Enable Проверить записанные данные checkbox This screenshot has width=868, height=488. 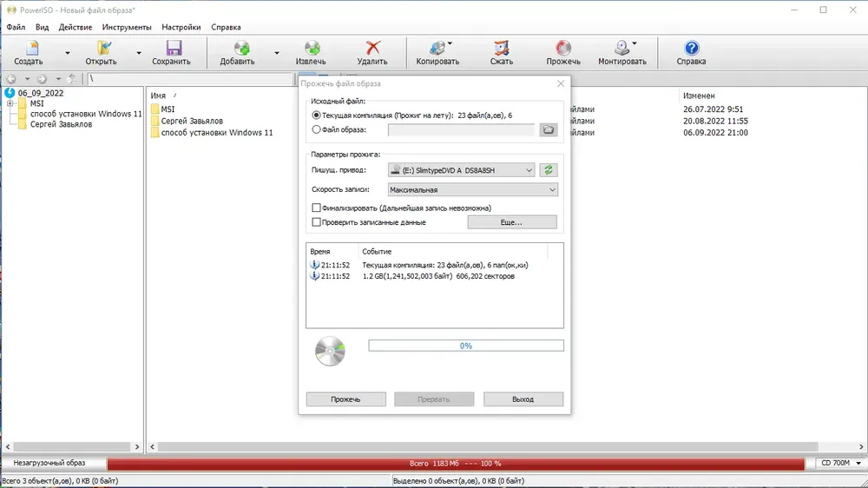pyautogui.click(x=316, y=222)
